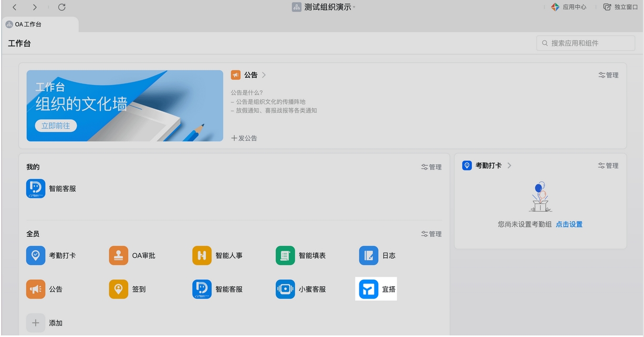Viewport: 644px width, 337px height.
Task: Expand 公告 section with chevron
Action: [x=264, y=75]
